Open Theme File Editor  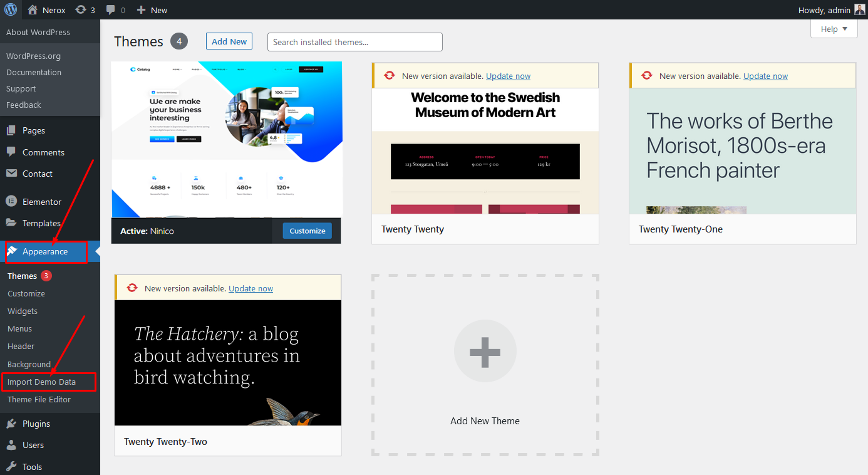[x=39, y=399]
